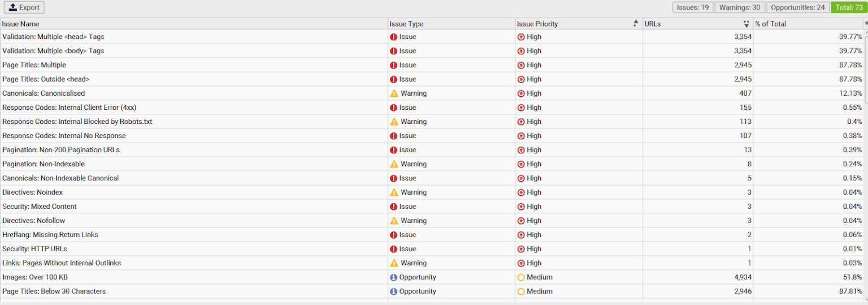Open Response Codes: Internal Client Error (4xx) issue
868x305 pixels.
[69, 108]
